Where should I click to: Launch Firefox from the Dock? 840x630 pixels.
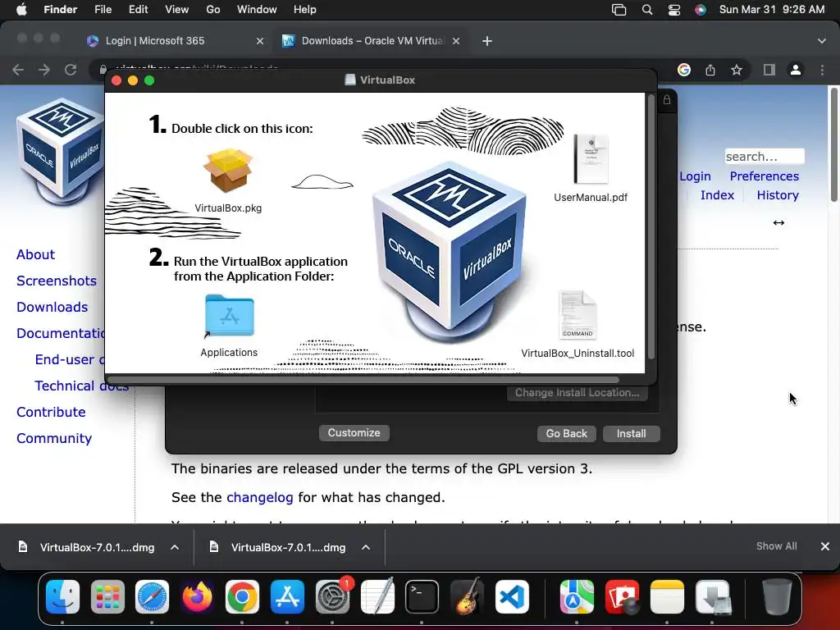(x=197, y=596)
